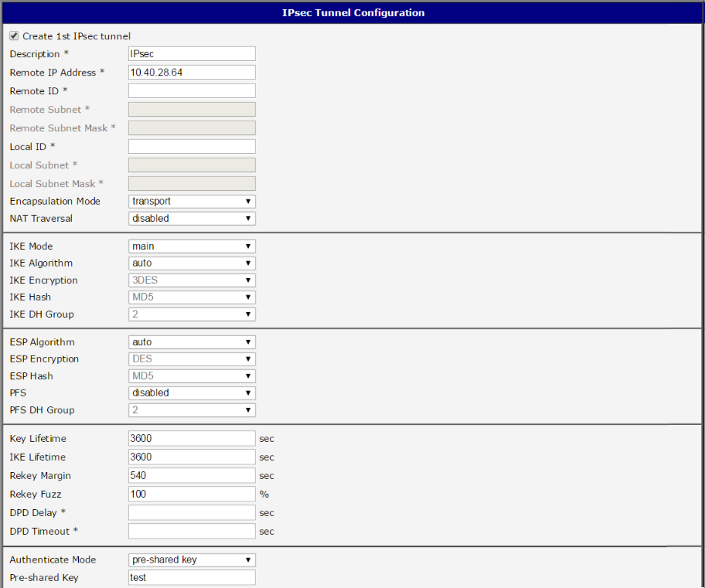The width and height of the screenshot is (705, 588).
Task: Click the Key Lifetime input field
Action: tap(192, 438)
